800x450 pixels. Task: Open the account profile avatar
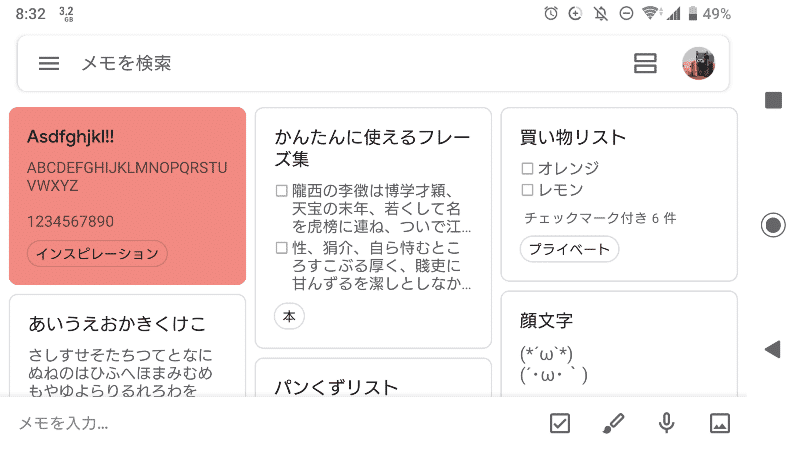[x=698, y=63]
